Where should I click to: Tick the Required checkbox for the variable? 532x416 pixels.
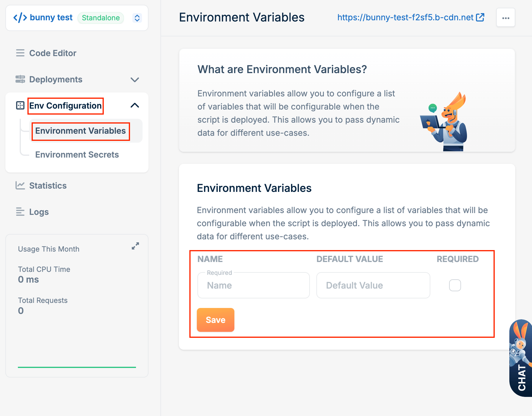pos(455,285)
